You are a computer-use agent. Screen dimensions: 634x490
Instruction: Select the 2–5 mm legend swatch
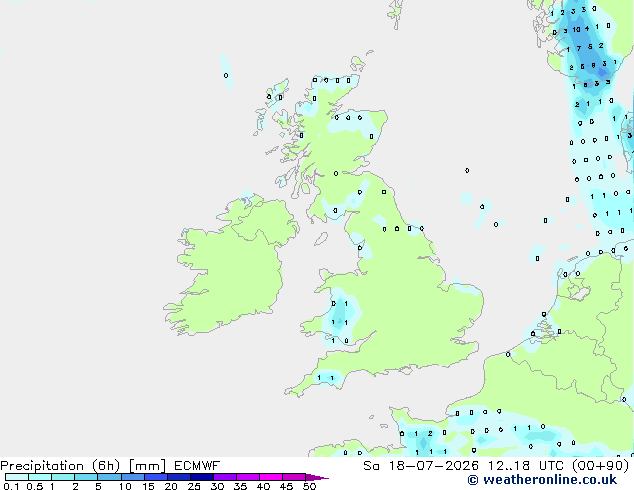[x=86, y=477]
